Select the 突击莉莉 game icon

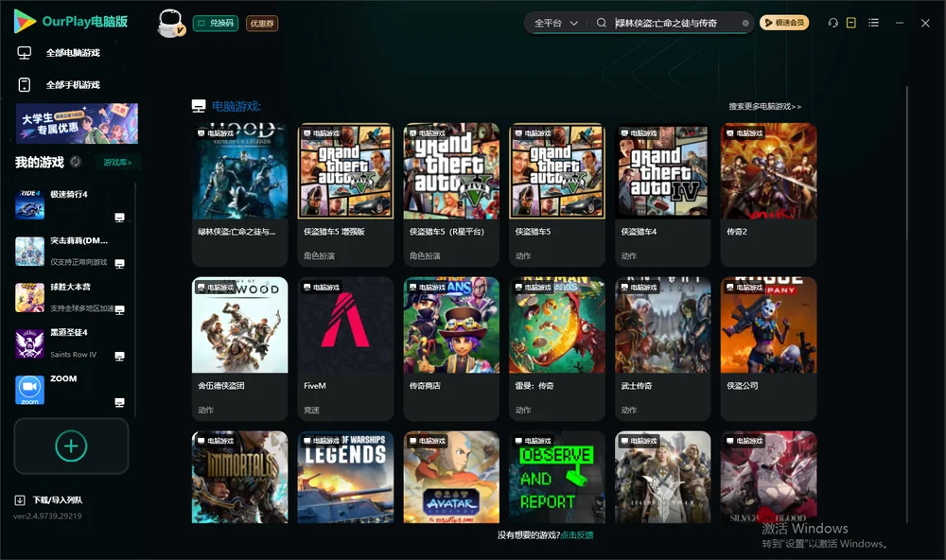click(29, 251)
